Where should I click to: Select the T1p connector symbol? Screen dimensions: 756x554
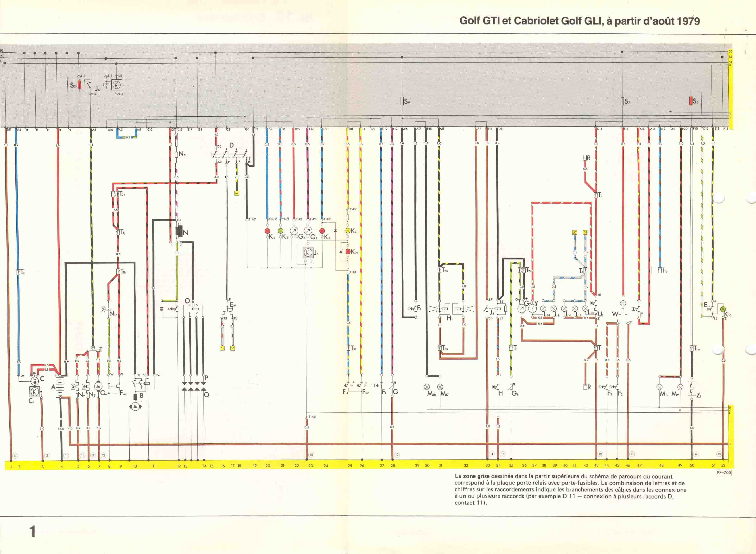(x=660, y=270)
